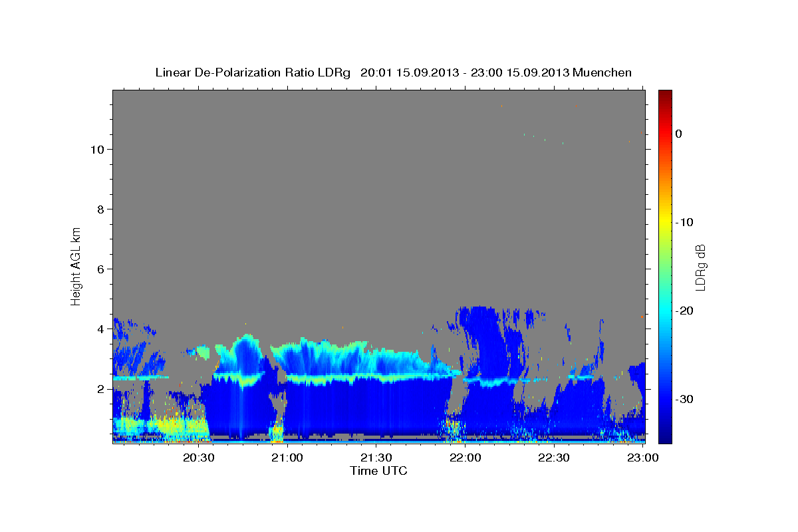Click the colorbar value -10
Image resolution: width=798 pixels, height=532 pixels.
coord(685,222)
